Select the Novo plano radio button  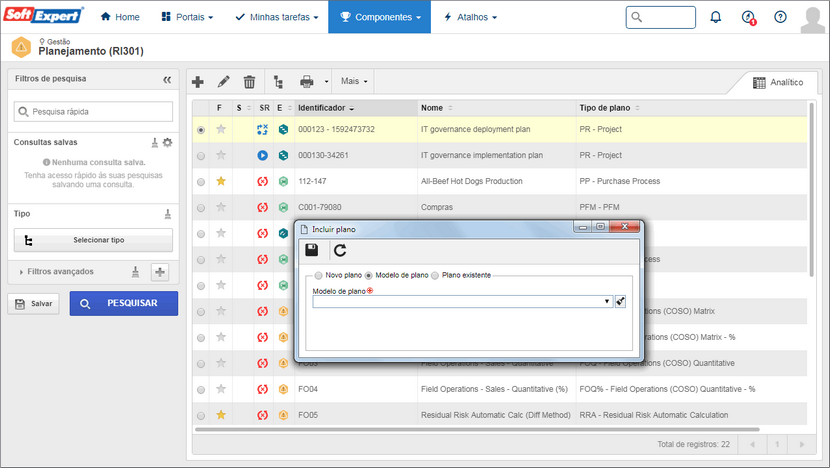[x=318, y=275]
